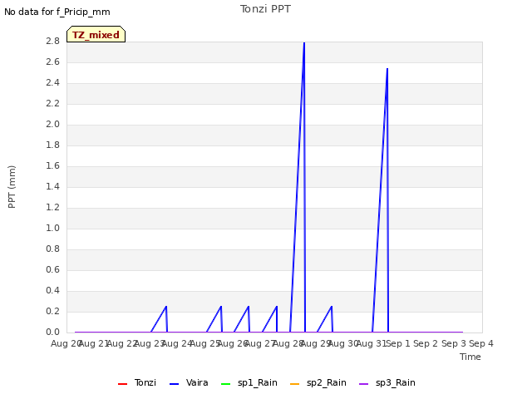
Task: Click the red Tonzi legend swatch
Action: click(x=122, y=384)
